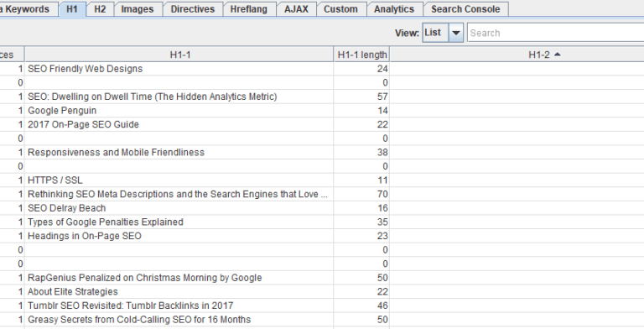
Task: Select the Google Penguin row
Action: (322, 111)
